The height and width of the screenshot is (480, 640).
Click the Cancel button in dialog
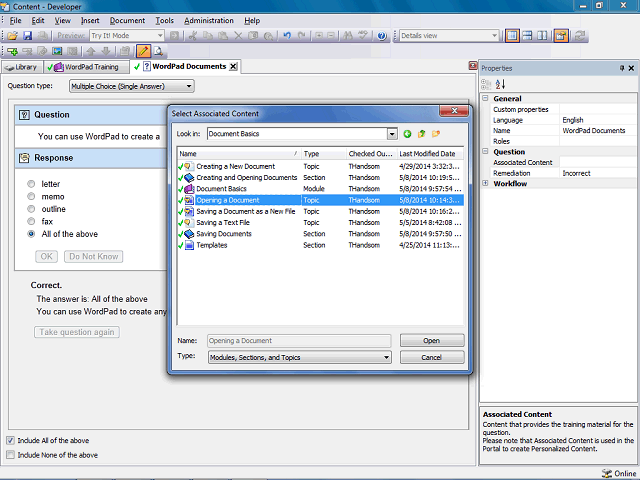(432, 357)
